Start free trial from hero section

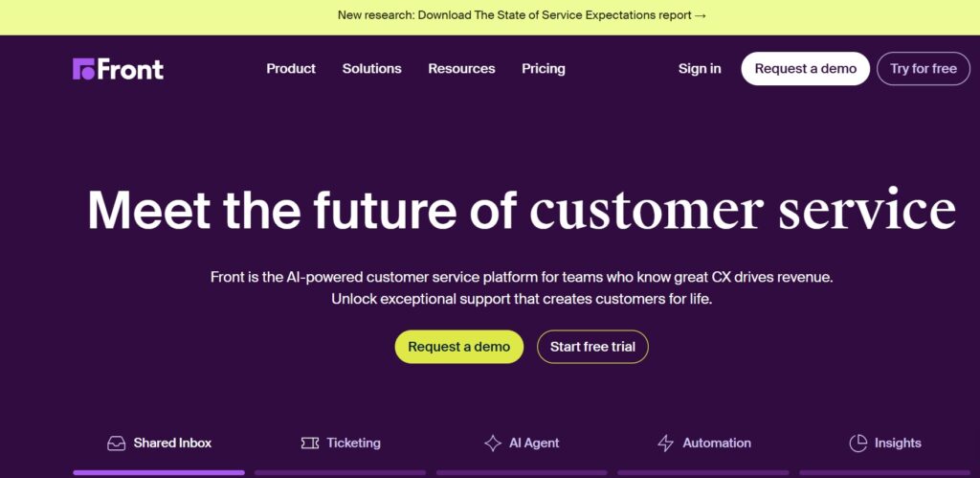[x=592, y=347]
